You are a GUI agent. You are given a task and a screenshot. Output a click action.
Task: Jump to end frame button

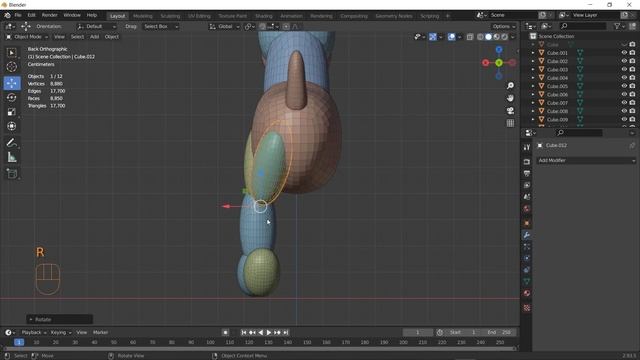coord(286,333)
